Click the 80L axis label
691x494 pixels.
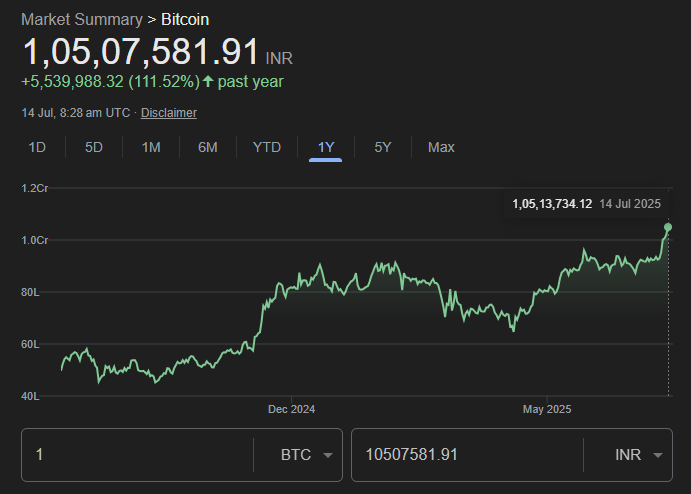(x=30, y=292)
